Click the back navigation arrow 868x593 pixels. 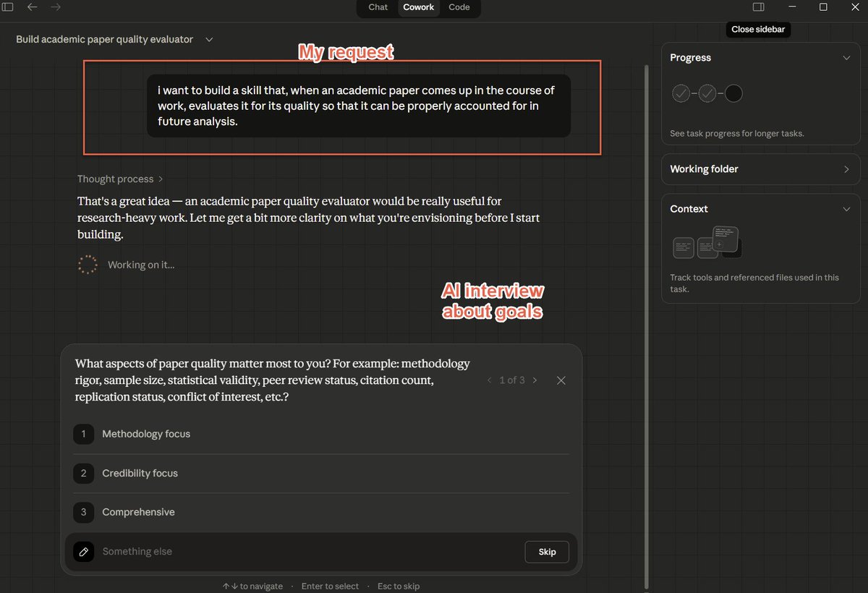point(32,7)
